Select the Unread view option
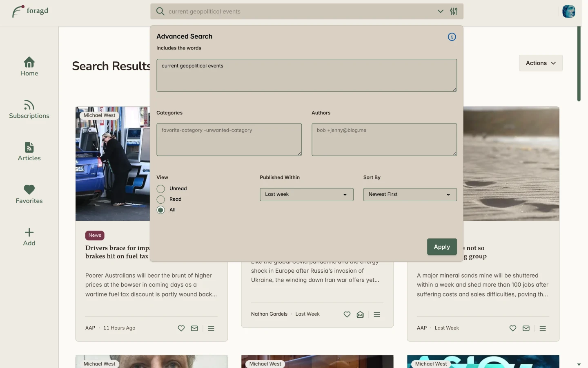The width and height of the screenshot is (588, 368). pos(161,189)
